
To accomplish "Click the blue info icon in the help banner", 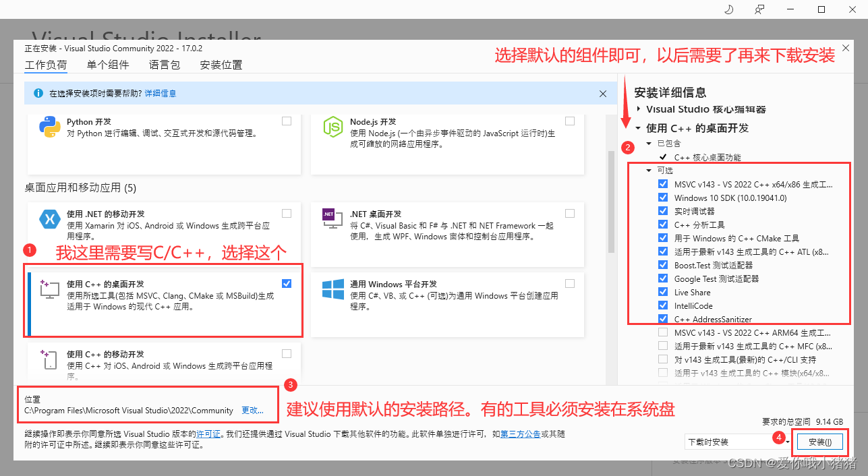I will coord(38,93).
